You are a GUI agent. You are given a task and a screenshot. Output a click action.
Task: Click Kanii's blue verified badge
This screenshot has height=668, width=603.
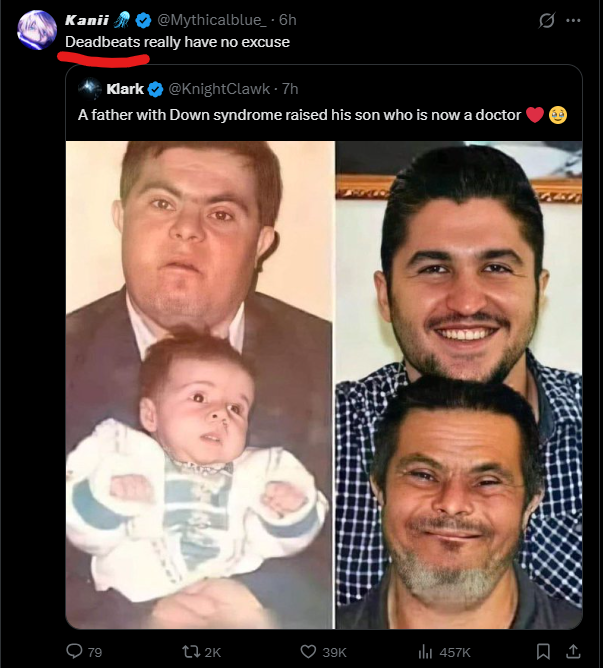[x=143, y=20]
